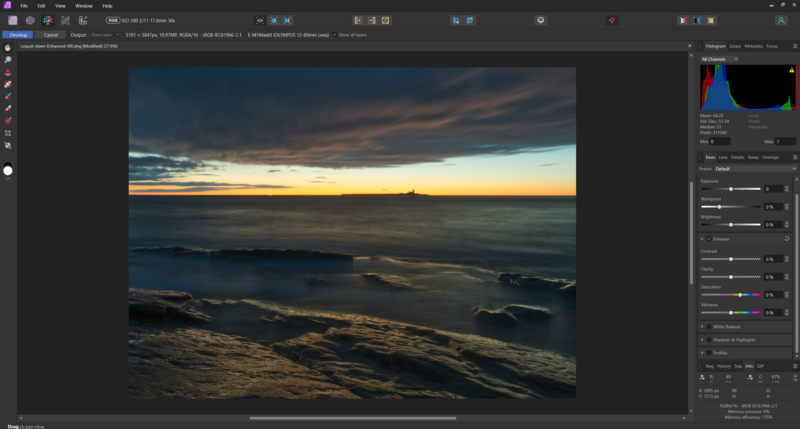Open the Basic panel options menu
800x429 pixels.
click(794, 157)
